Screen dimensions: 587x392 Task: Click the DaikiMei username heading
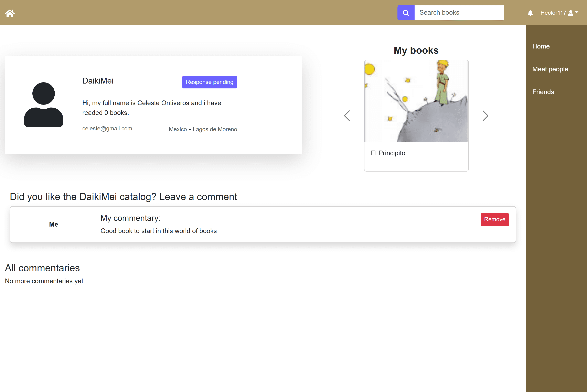[98, 81]
